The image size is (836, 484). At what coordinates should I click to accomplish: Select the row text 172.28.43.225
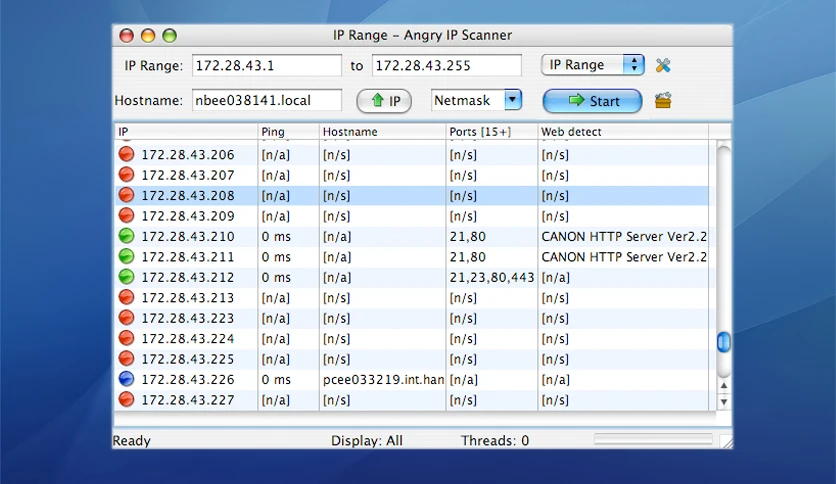coord(188,359)
